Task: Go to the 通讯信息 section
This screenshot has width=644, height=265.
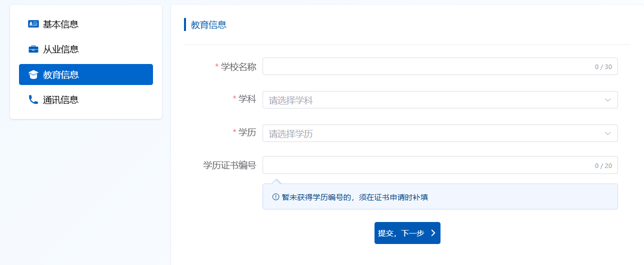Action: click(60, 100)
